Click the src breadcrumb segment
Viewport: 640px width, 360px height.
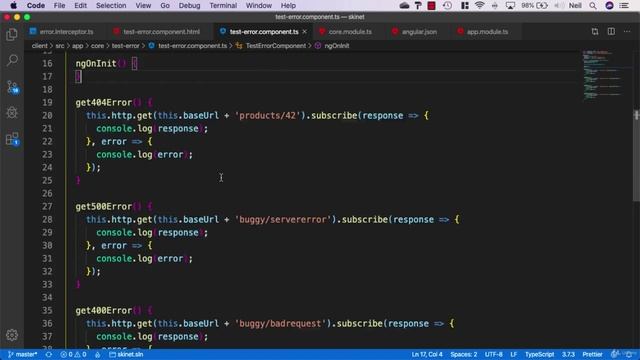pyautogui.click(x=60, y=46)
